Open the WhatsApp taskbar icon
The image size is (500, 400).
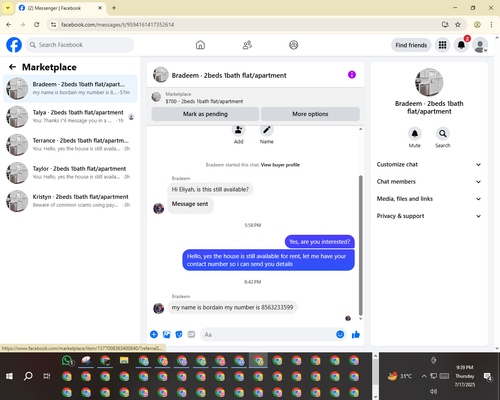coord(67,361)
